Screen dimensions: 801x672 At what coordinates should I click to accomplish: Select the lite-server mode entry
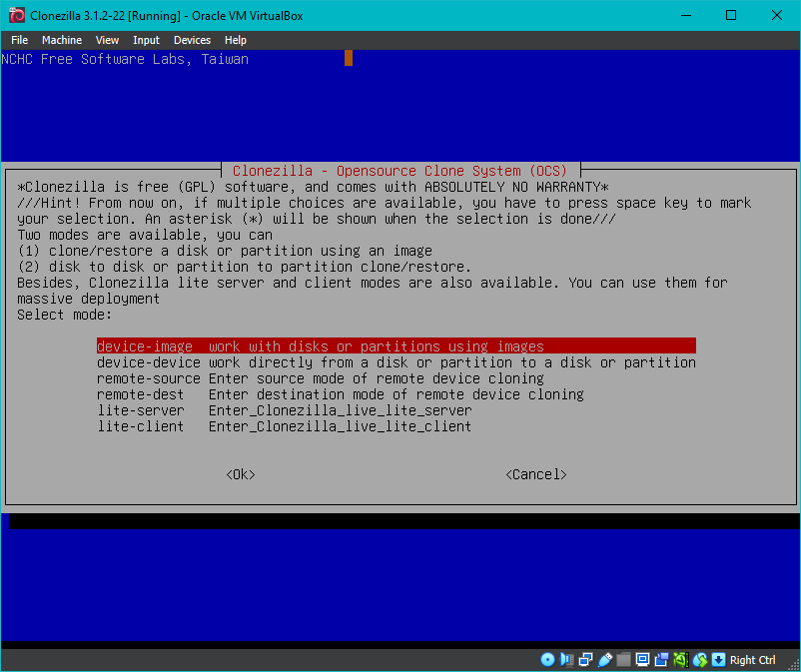(284, 410)
